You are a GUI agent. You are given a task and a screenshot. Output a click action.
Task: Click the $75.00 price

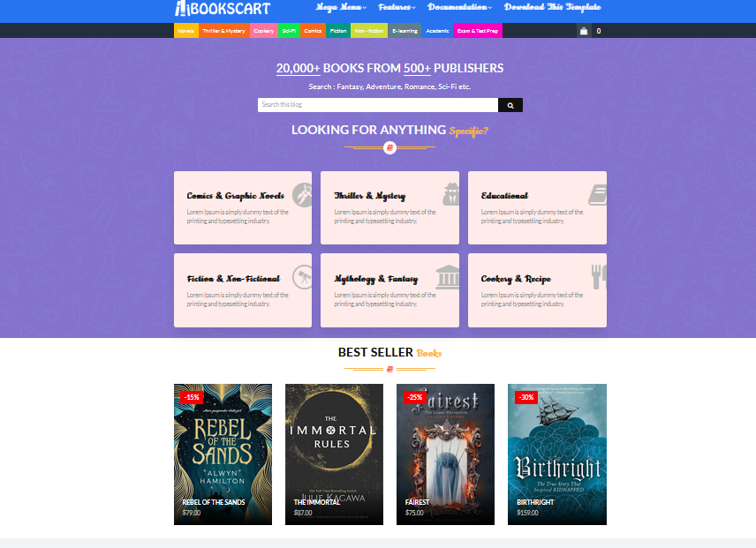coord(414,513)
